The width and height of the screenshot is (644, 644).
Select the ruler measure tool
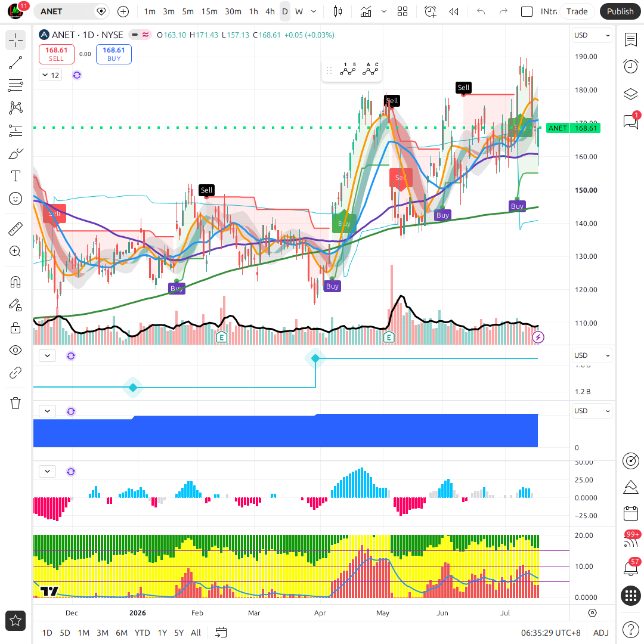pos(16,229)
